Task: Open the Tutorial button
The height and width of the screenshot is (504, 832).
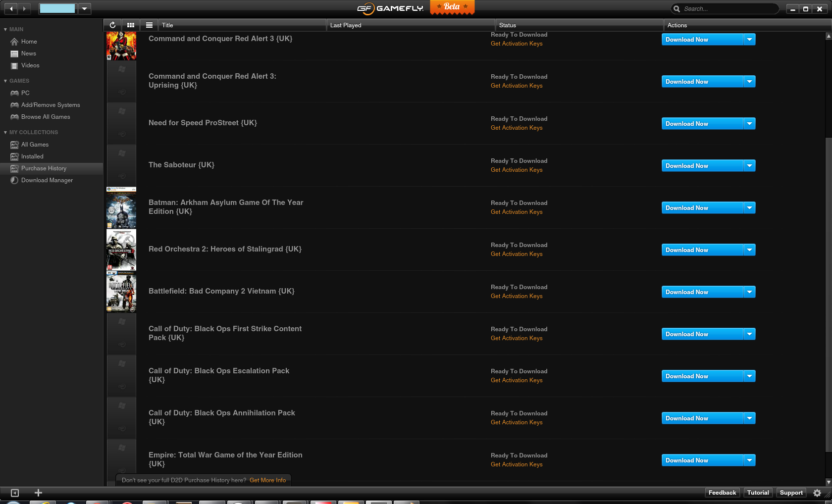Action: click(758, 493)
